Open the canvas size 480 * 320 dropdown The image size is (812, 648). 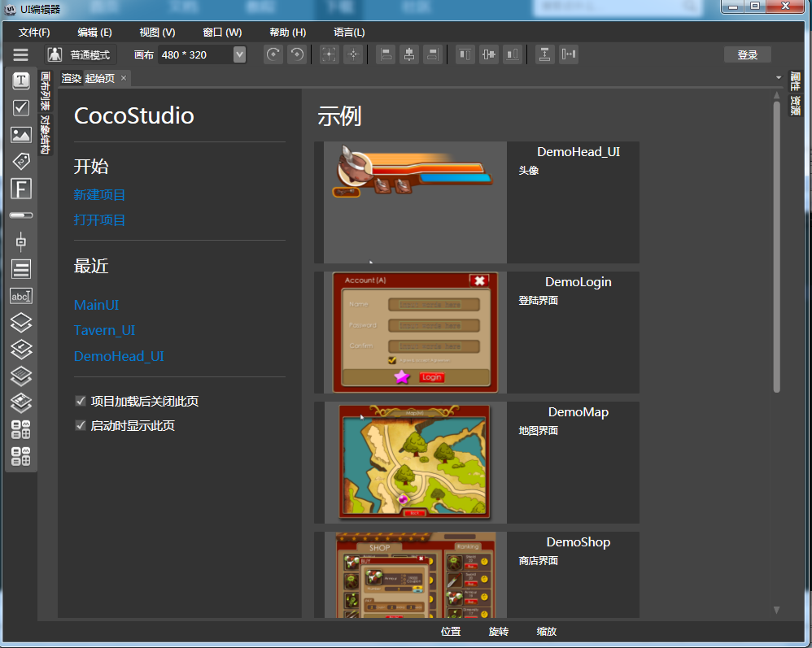tap(239, 54)
